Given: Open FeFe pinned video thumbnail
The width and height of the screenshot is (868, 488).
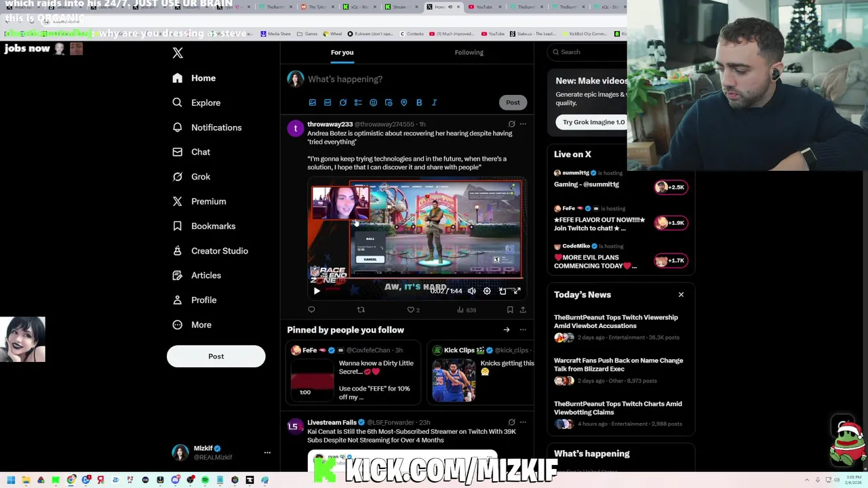Looking at the screenshot, I should pos(312,380).
